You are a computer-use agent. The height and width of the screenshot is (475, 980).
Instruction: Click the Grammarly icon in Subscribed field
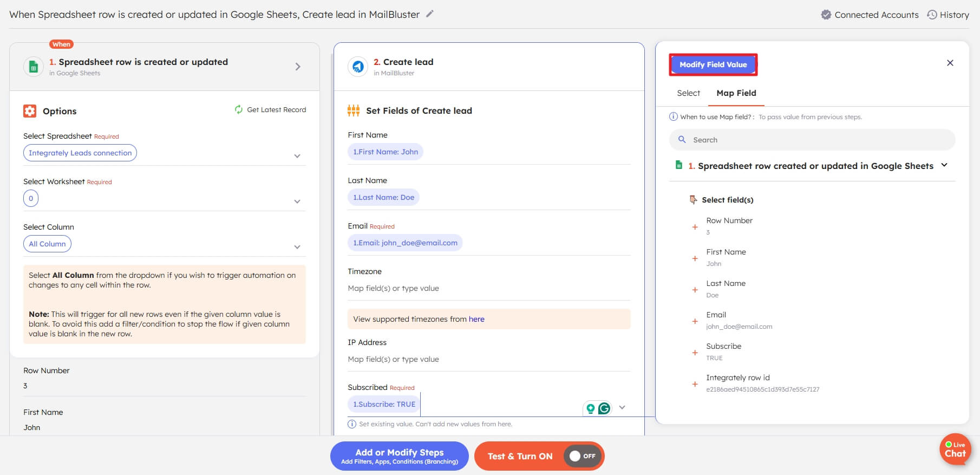(604, 408)
